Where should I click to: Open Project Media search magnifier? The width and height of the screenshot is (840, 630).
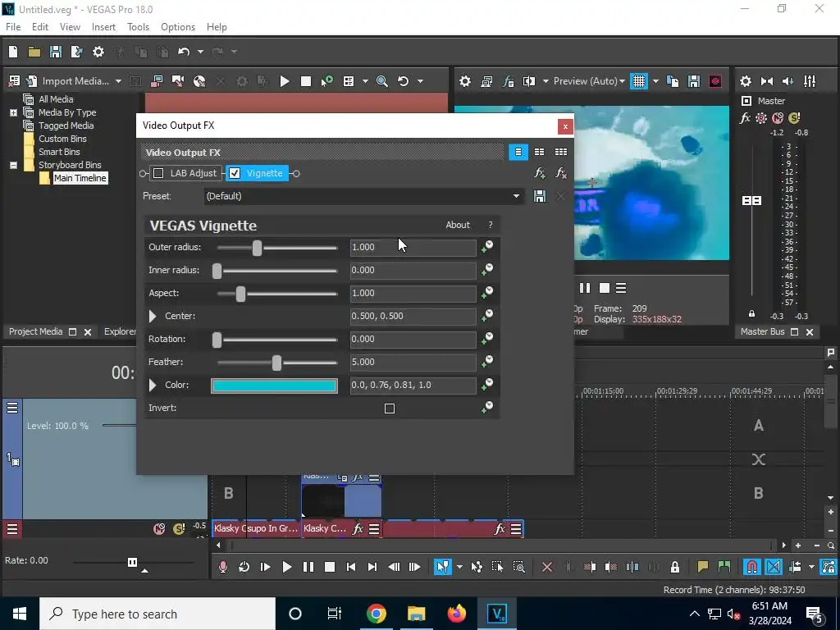tap(382, 81)
